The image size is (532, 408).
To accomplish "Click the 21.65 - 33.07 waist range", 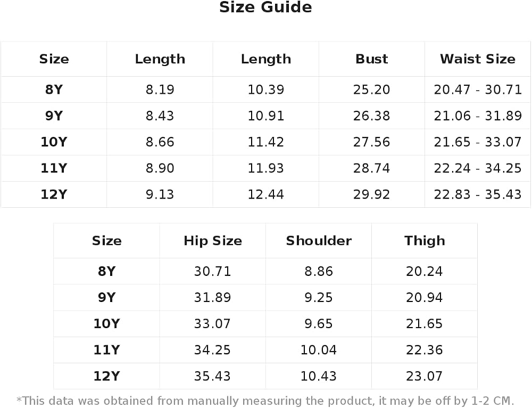I will (x=477, y=142).
